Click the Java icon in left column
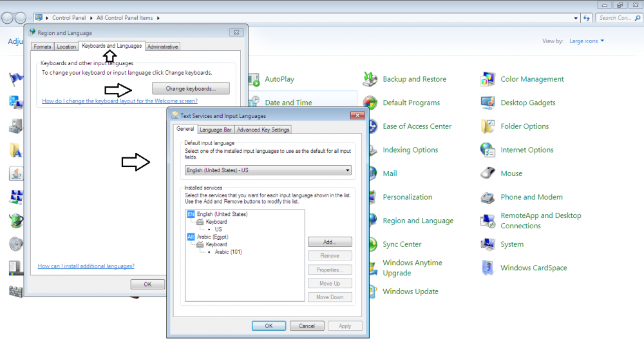The width and height of the screenshot is (644, 343). [x=16, y=173]
